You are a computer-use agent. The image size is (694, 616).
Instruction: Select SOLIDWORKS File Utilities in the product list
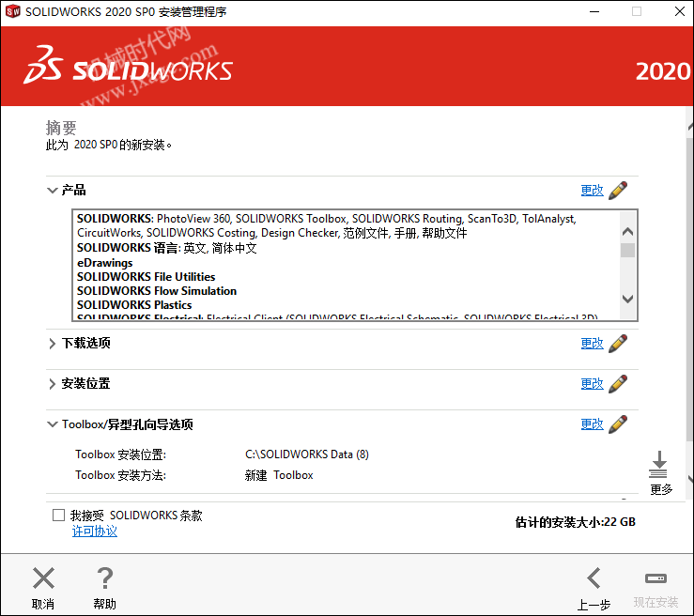pyautogui.click(x=147, y=277)
